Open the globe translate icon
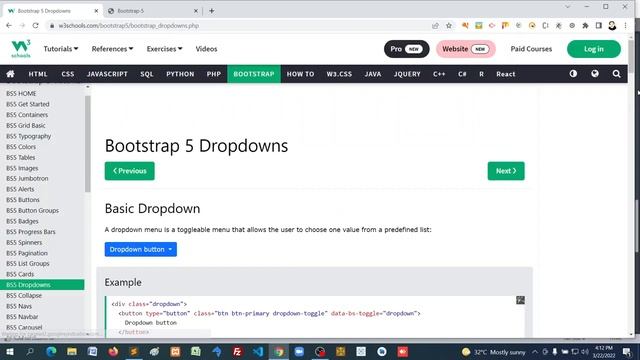The image size is (640, 360). [595, 73]
